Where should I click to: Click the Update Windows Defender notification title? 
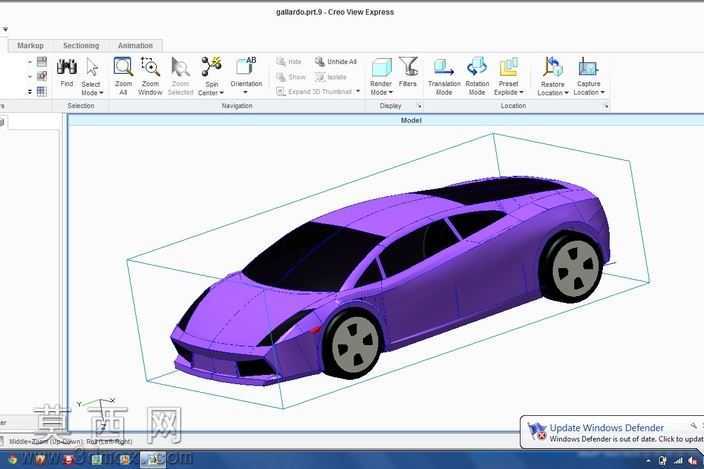pyautogui.click(x=607, y=428)
